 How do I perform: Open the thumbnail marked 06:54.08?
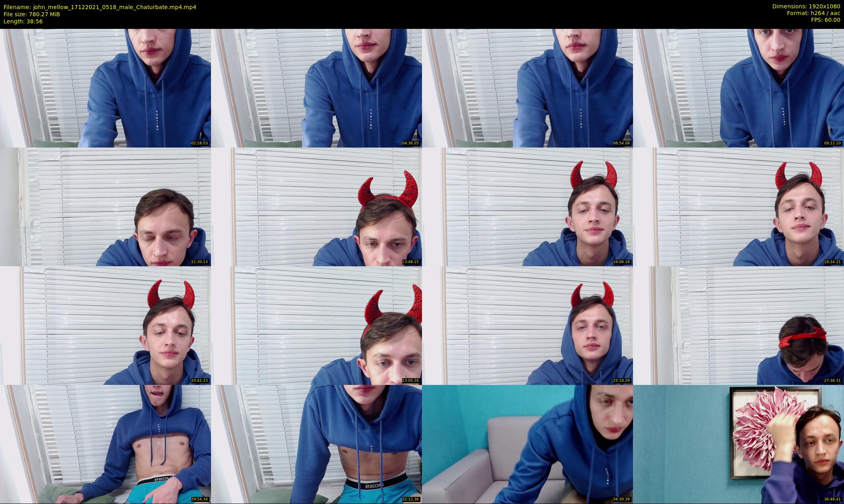pos(527,88)
